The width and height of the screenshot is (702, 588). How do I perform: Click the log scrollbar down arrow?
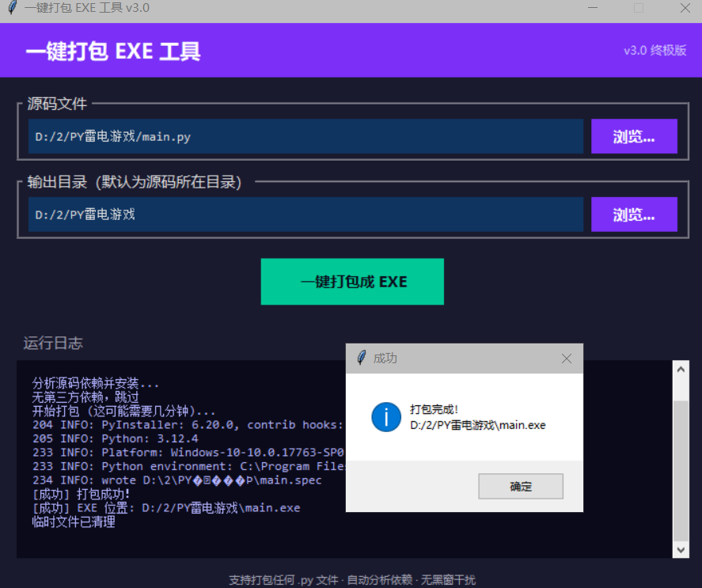[681, 549]
